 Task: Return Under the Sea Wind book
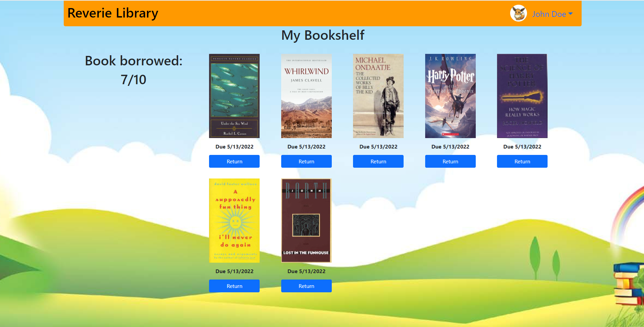[x=234, y=161]
